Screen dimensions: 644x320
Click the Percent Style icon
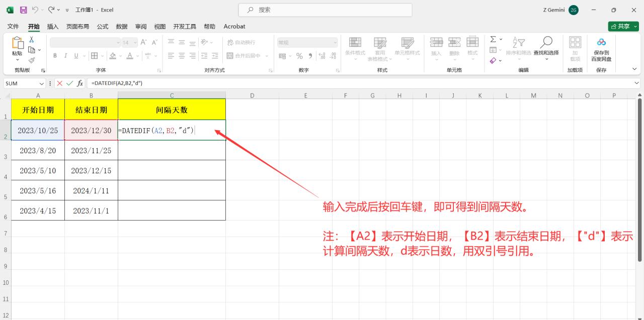[x=299, y=56]
